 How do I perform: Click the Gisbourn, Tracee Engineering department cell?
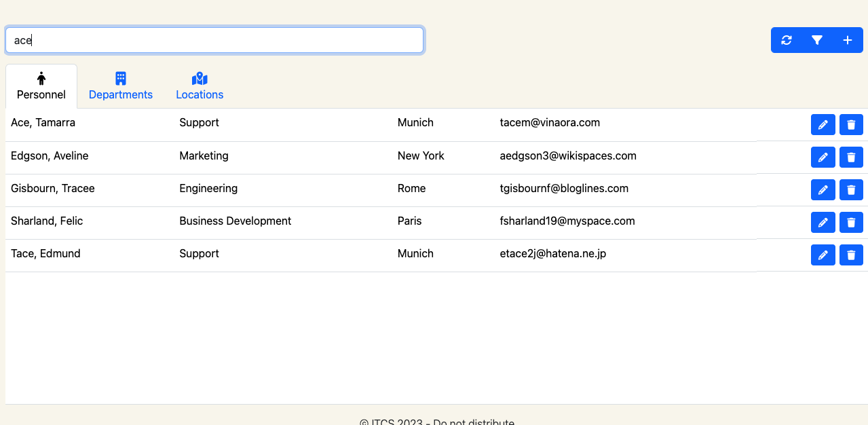[208, 189]
